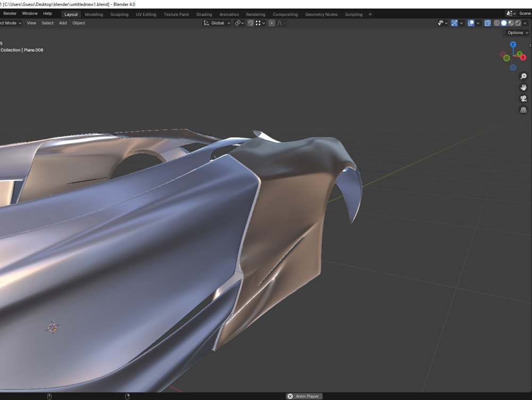The image size is (532, 400).
Task: Open the viewport Add menu
Action: click(63, 23)
